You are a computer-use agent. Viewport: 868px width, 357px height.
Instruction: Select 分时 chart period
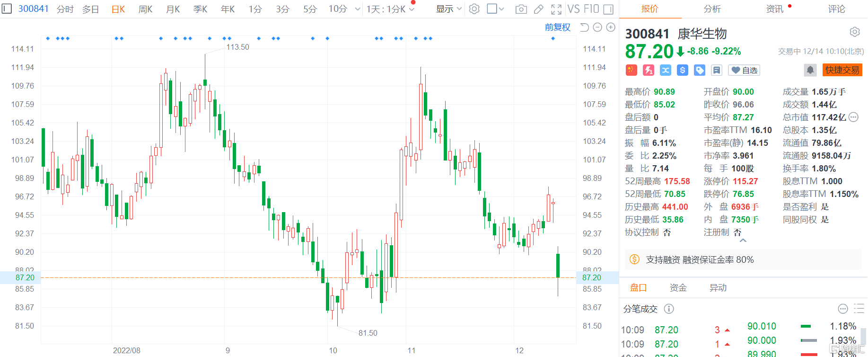tap(65, 9)
